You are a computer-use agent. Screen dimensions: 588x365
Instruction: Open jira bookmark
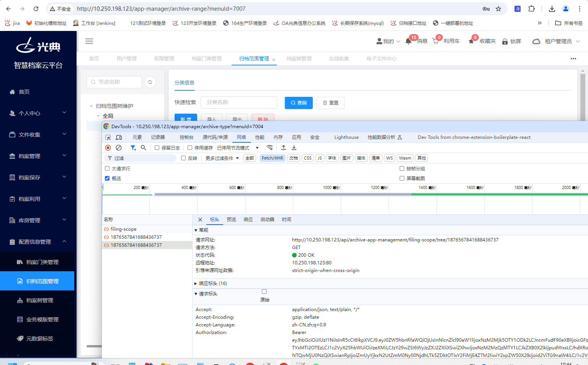click(12, 23)
